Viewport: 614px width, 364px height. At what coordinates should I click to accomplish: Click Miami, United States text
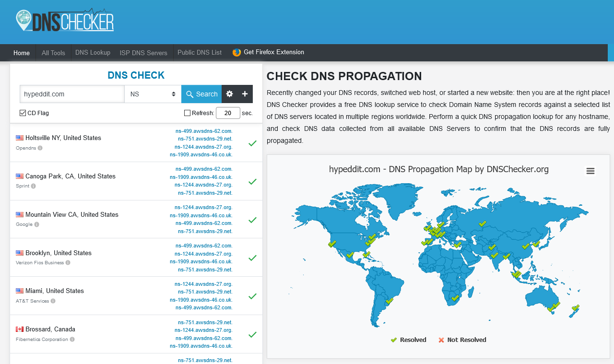click(55, 291)
